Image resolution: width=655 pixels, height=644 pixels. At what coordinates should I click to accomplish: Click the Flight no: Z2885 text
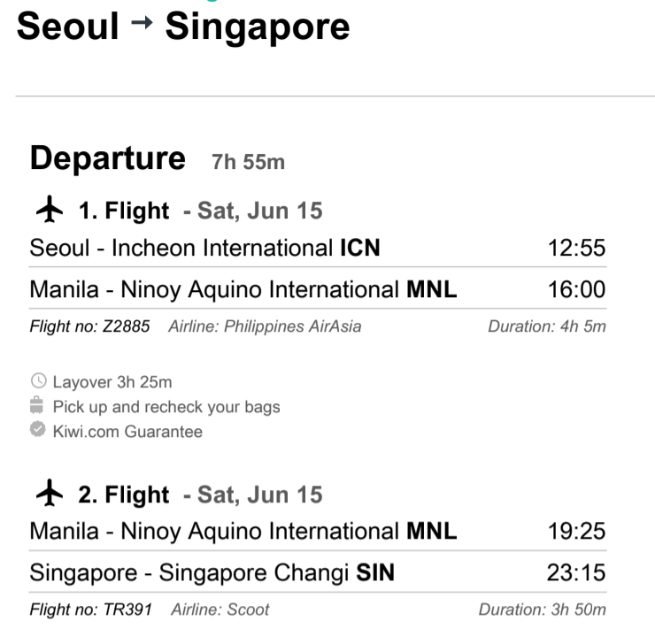click(89, 326)
